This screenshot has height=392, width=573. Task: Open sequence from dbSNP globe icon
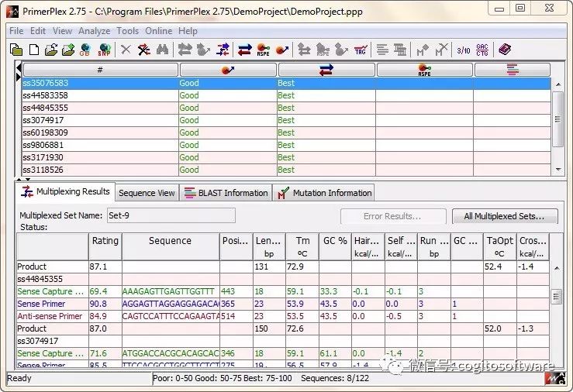coord(104,50)
